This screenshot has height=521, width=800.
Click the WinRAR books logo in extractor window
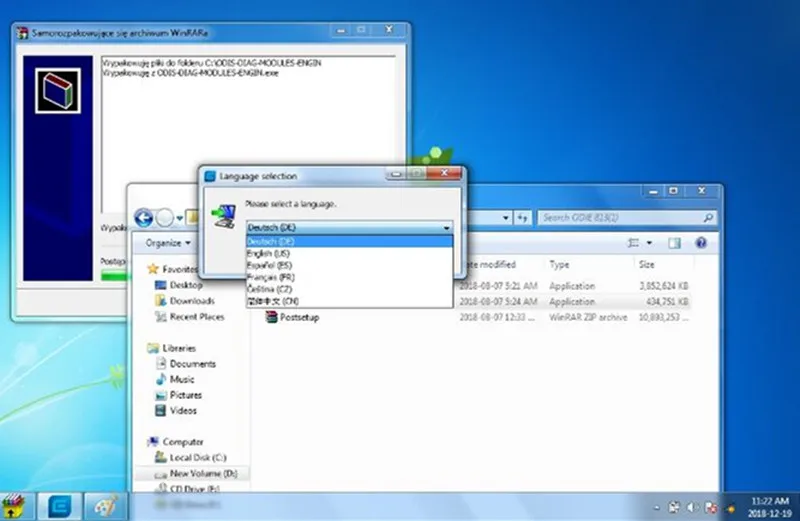[58, 91]
